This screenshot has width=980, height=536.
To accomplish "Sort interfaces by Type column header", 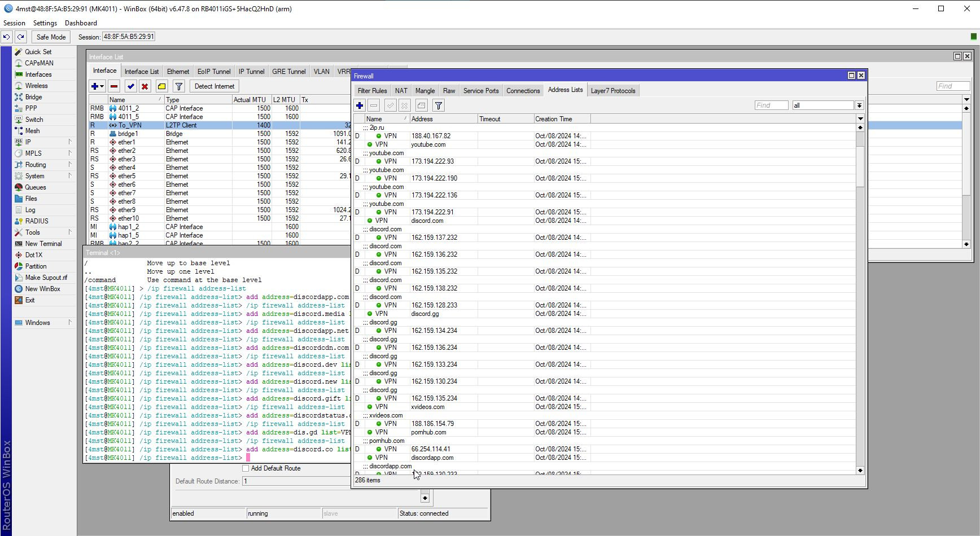I will [198, 100].
